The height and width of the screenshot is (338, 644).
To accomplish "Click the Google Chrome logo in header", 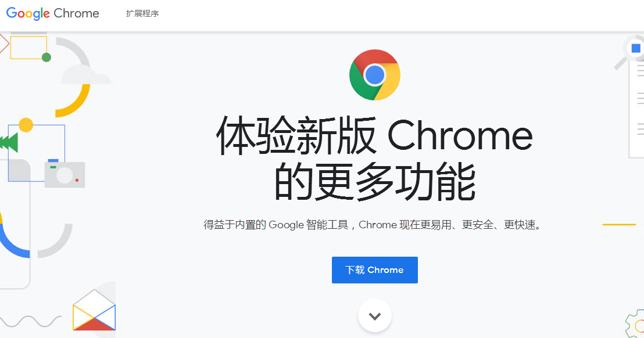I will 52,13.
